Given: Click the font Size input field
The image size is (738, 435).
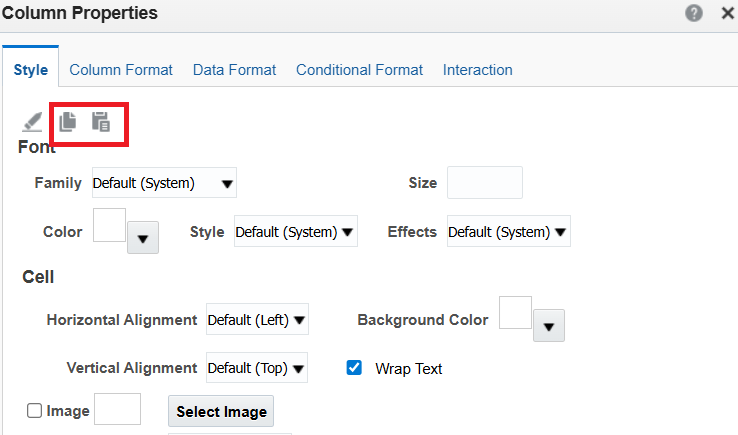Looking at the screenshot, I should 485,183.
